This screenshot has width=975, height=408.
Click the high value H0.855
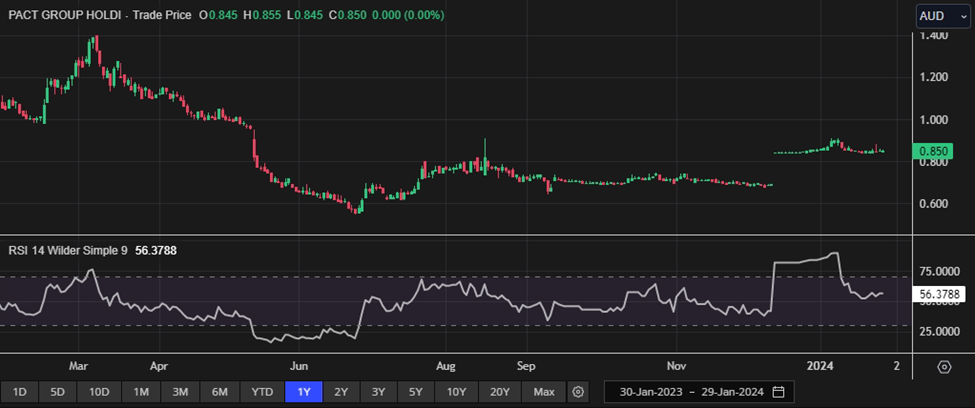[262, 16]
